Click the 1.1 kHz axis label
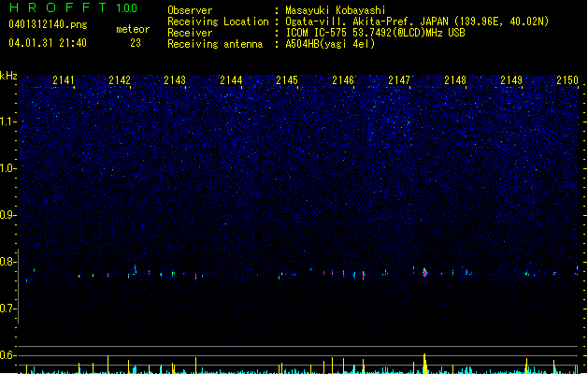This screenshot has height=374, width=588. 7,122
